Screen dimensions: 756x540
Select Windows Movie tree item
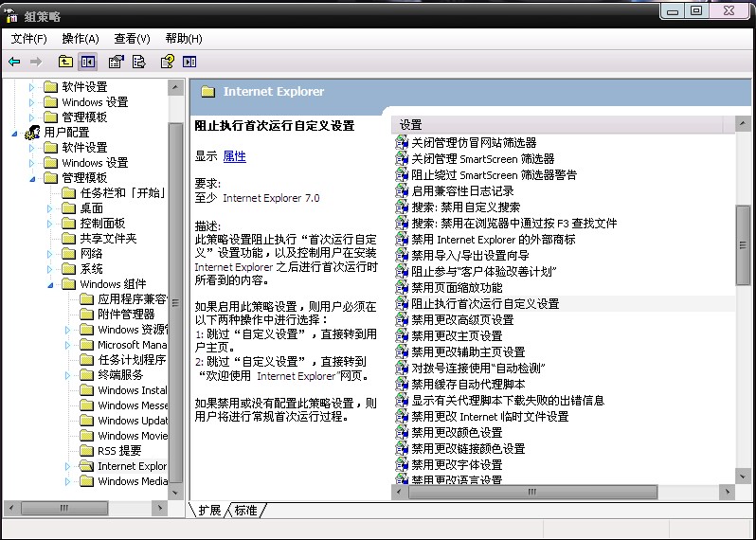133,436
